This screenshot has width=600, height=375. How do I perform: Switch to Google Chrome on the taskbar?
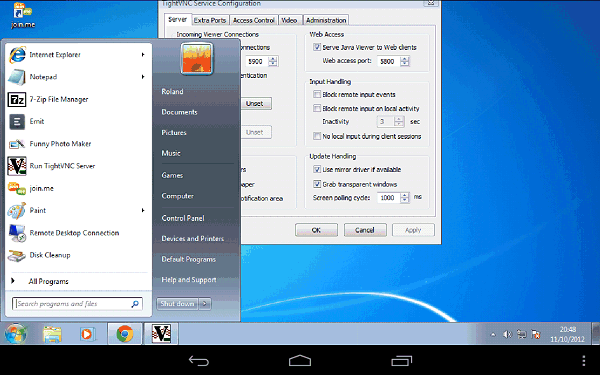tap(125, 334)
